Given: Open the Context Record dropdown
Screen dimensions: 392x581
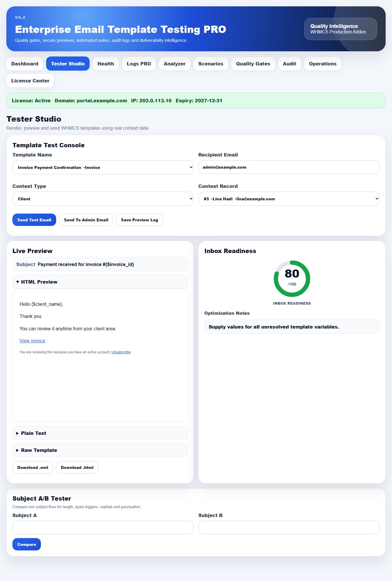Looking at the screenshot, I should coord(289,199).
